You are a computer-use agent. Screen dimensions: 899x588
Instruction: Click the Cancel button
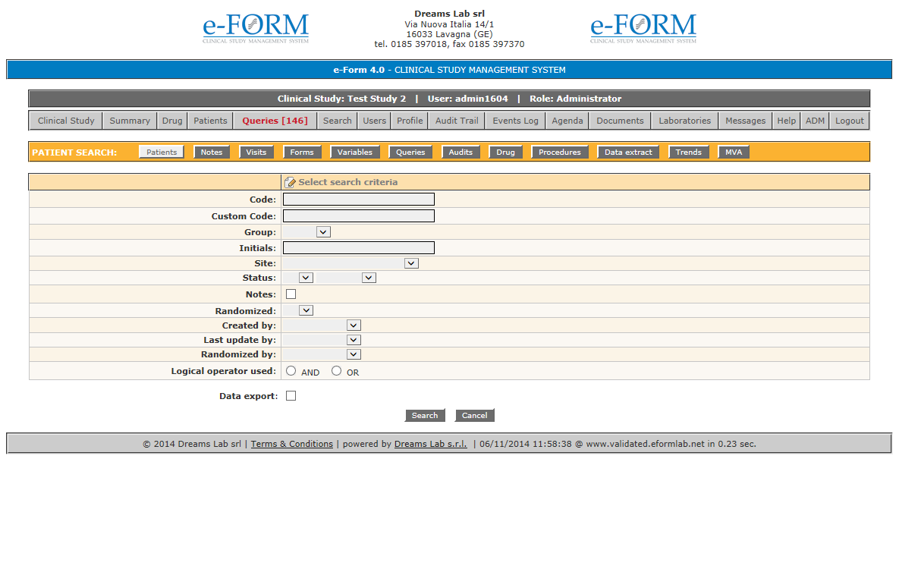click(x=474, y=416)
